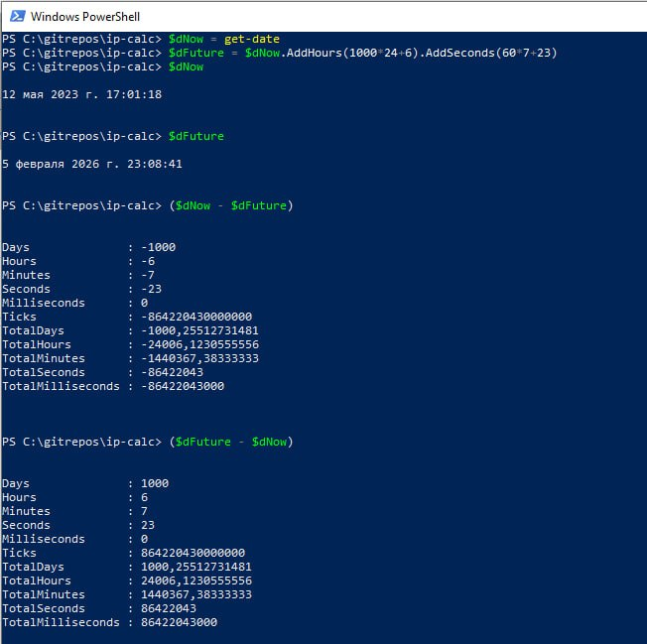Click the "Windows PowerShell" window title
This screenshot has width=647, height=644.
pyautogui.click(x=85, y=17)
